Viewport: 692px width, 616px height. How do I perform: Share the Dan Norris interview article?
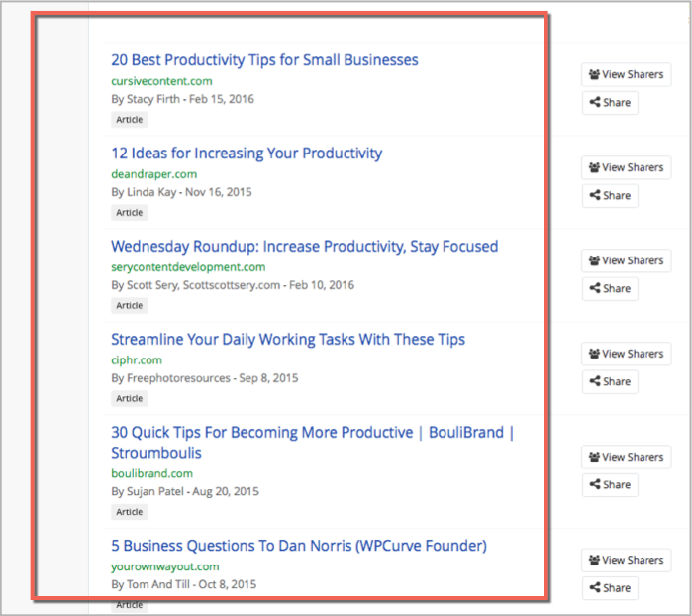click(610, 588)
